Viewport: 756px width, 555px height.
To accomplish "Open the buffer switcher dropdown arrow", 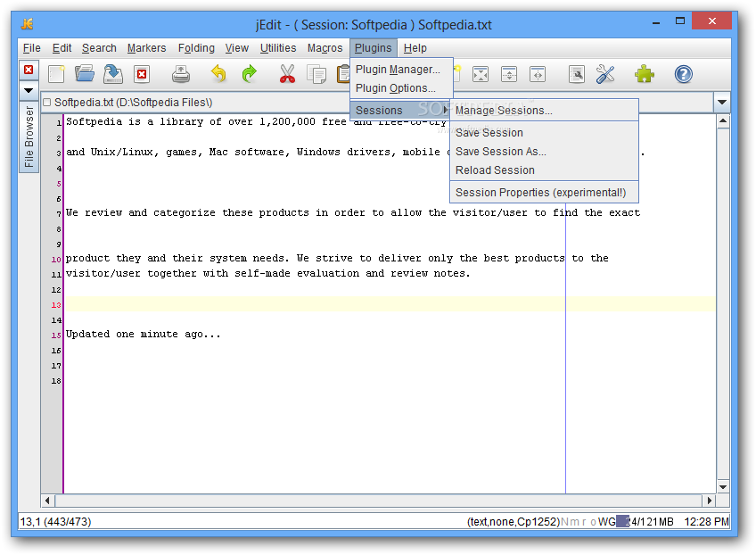I will [722, 103].
